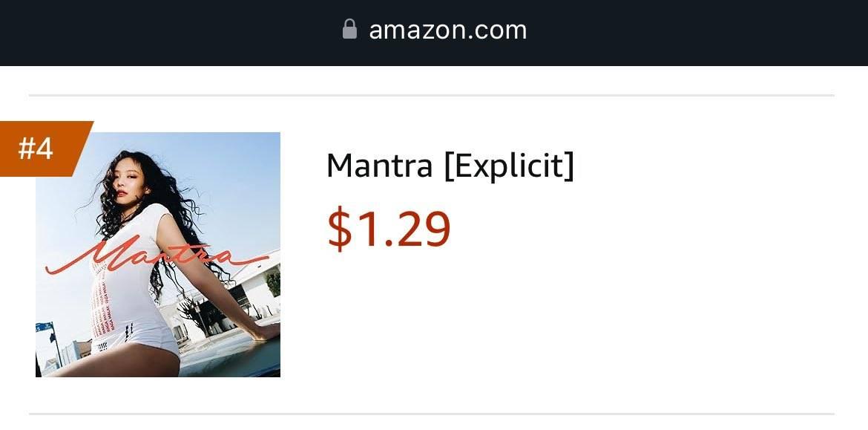The image size is (868, 430).
Task: Open the Mantra [Explicit] title link
Action: pyautogui.click(x=450, y=166)
